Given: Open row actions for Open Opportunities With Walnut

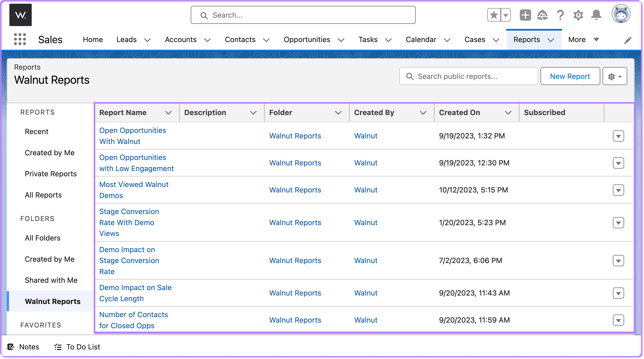Looking at the screenshot, I should tap(618, 136).
